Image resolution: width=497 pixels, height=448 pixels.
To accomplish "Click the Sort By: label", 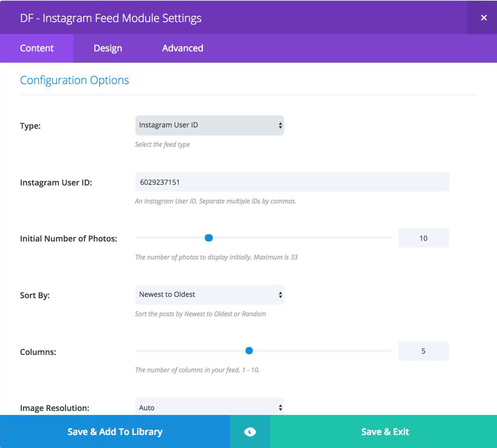I will pos(35,296).
